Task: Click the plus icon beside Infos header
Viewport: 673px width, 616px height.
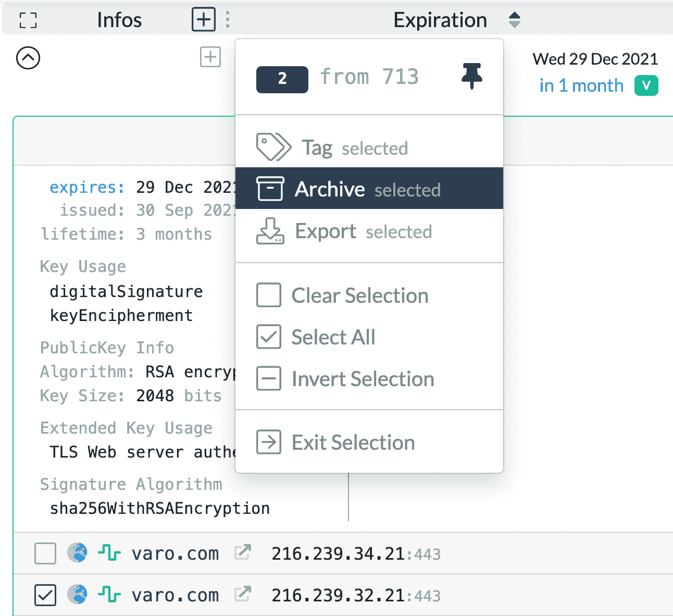Action: (x=204, y=20)
